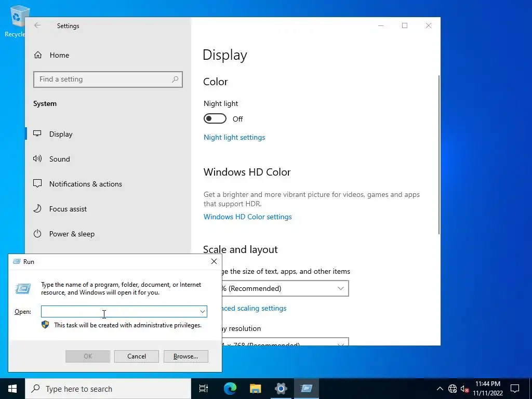Open Task View from the taskbar
Image resolution: width=532 pixels, height=399 pixels.
[x=204, y=389]
